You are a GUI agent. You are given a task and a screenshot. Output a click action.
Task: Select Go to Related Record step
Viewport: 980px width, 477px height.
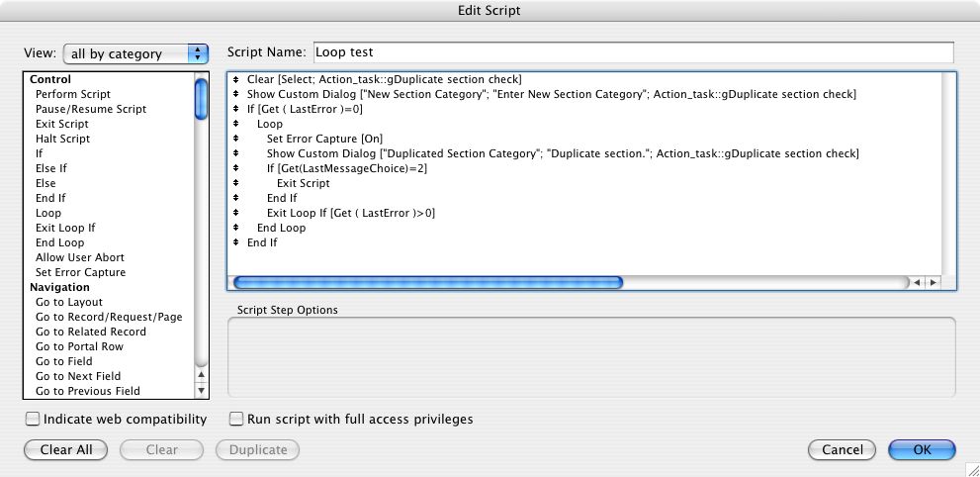point(91,332)
